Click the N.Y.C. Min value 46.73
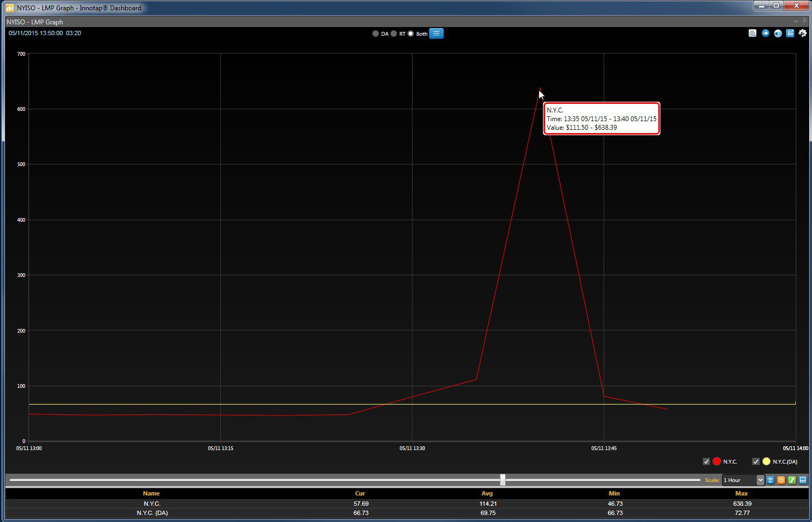Screen dimensions: 812x522 coord(615,504)
